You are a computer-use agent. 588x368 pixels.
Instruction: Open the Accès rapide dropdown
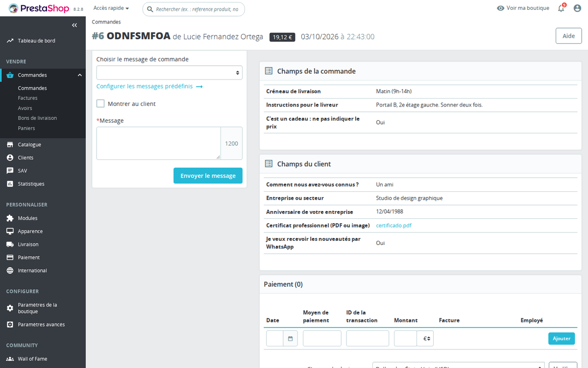[111, 8]
